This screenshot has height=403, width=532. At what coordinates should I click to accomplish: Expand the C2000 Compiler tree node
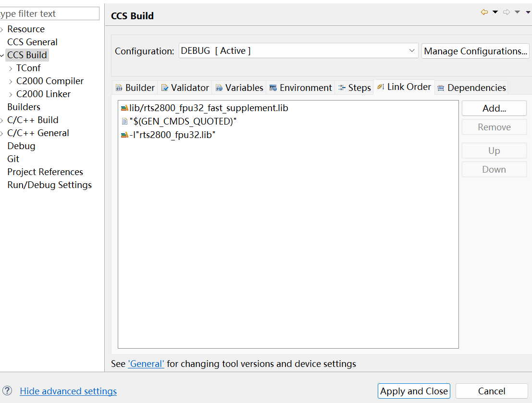point(11,81)
